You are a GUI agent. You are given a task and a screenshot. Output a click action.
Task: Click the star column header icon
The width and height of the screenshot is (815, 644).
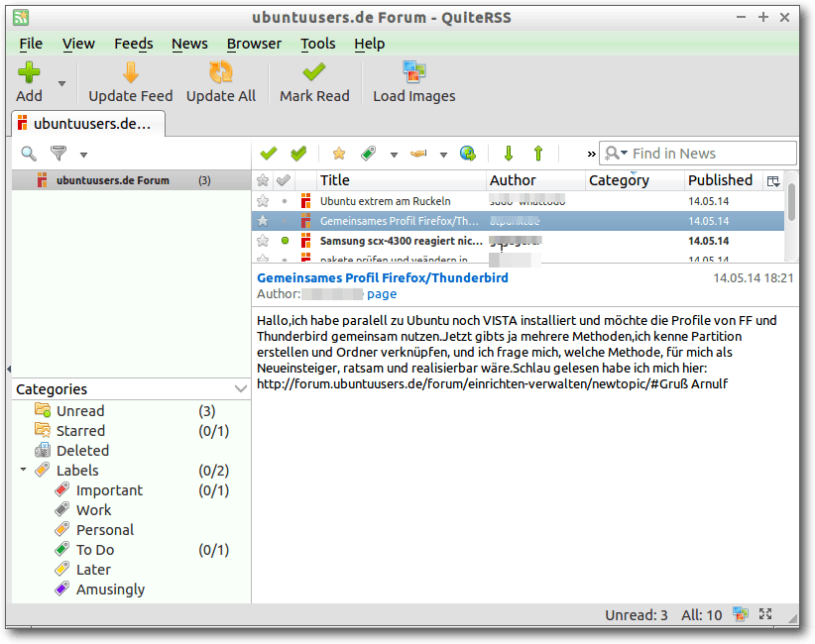(263, 180)
